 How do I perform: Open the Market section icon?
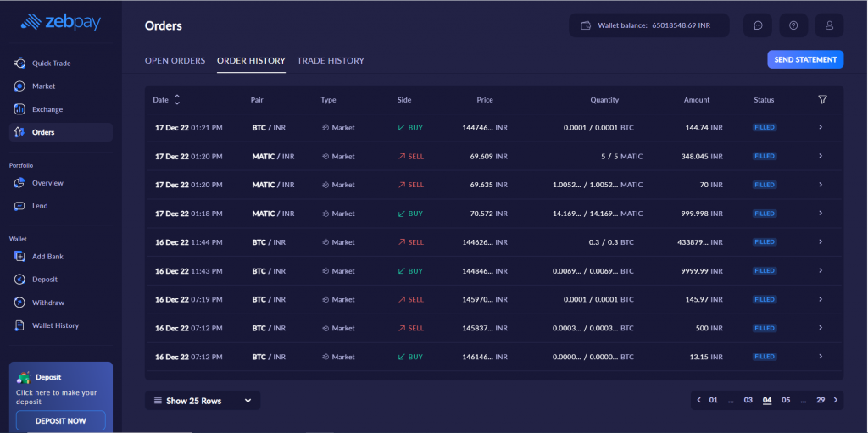(x=19, y=86)
